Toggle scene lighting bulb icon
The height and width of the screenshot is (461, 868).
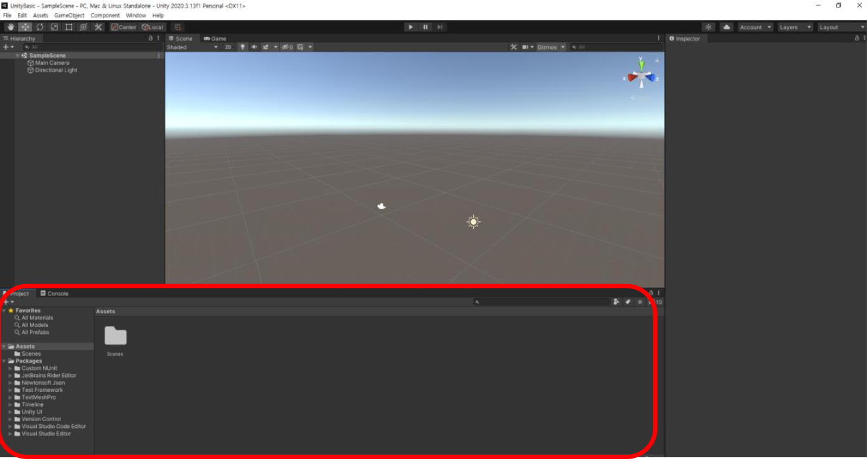(x=243, y=47)
